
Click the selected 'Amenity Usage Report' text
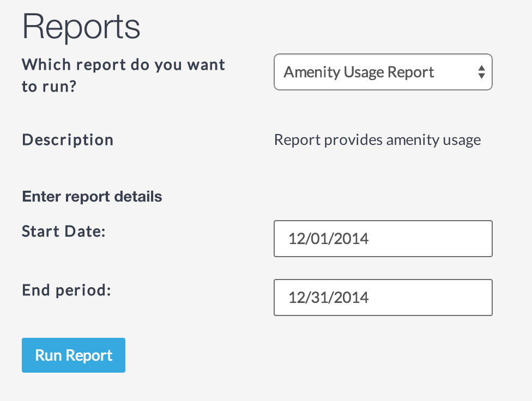(x=359, y=72)
